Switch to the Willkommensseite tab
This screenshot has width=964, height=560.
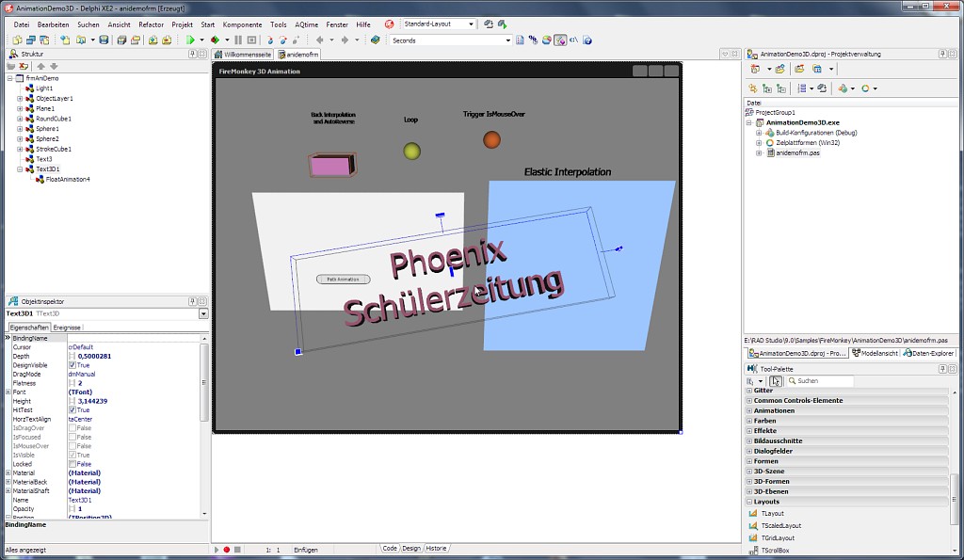tap(242, 54)
